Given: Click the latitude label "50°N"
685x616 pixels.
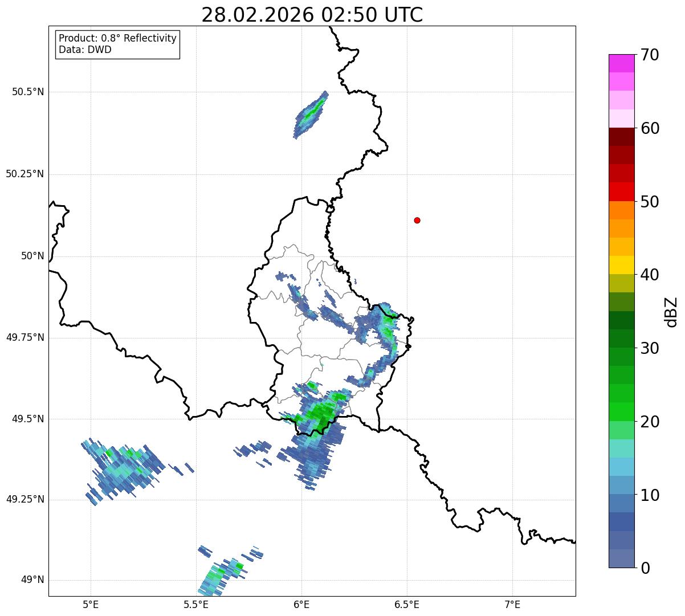Looking at the screenshot, I should tap(32, 256).
